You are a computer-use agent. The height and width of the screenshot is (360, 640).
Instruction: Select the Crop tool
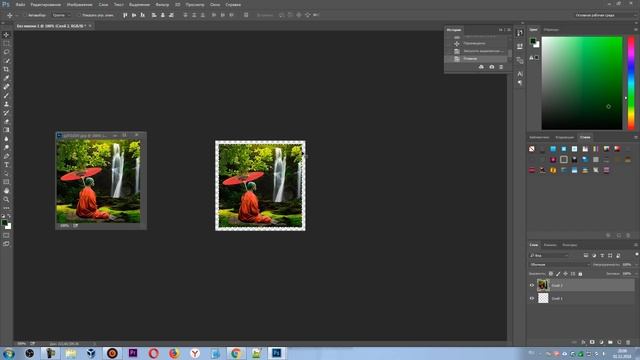(x=6, y=69)
